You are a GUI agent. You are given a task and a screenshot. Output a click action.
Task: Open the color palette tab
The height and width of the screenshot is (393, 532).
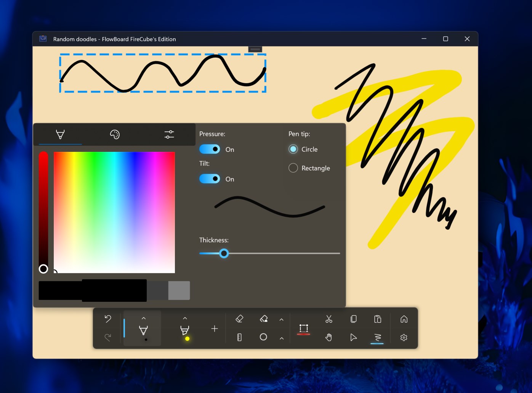(x=115, y=134)
